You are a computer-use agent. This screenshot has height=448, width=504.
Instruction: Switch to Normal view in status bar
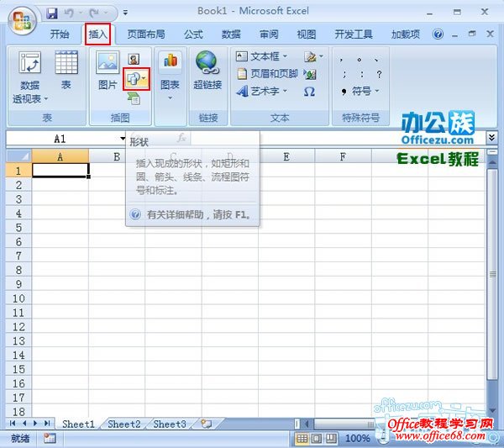click(302, 439)
